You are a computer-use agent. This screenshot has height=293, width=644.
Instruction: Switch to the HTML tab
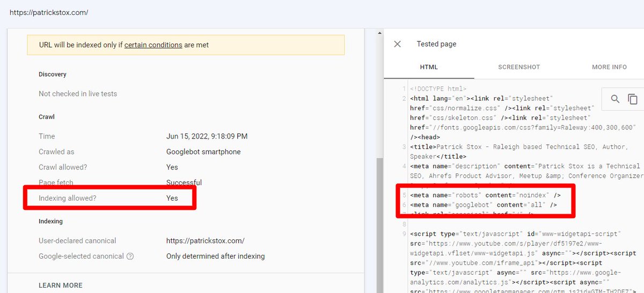click(429, 67)
